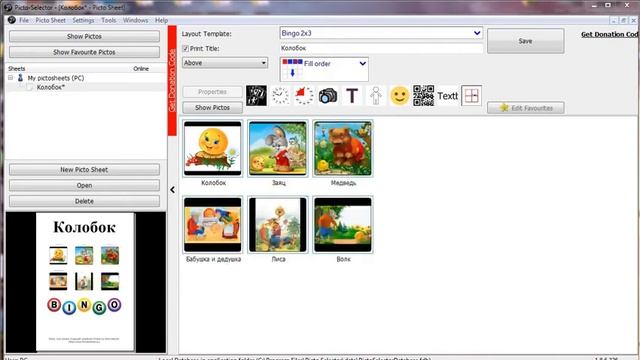Image resolution: width=640 pixels, height=360 pixels.
Task: Select the person figure picto icon
Action: tap(376, 96)
